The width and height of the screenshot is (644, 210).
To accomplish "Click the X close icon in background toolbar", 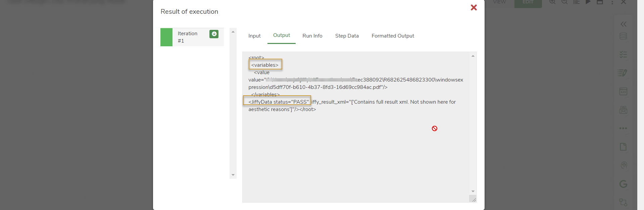I will click(x=624, y=2).
